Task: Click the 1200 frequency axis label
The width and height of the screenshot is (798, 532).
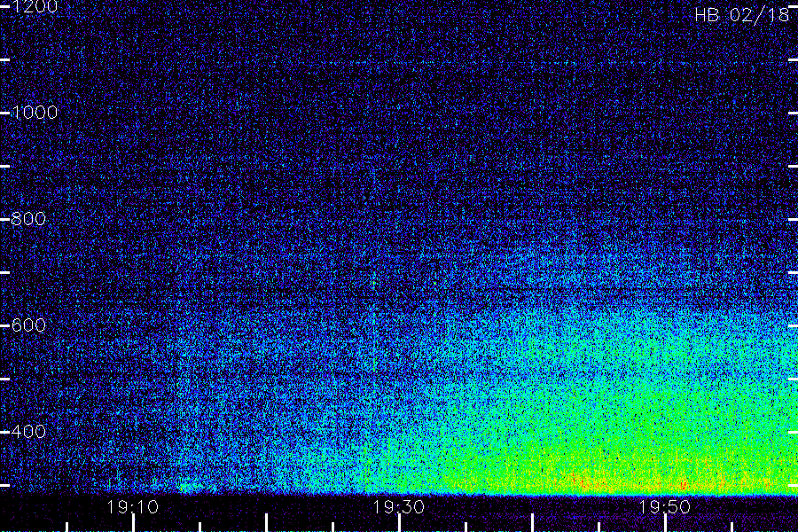Action: 34,7
